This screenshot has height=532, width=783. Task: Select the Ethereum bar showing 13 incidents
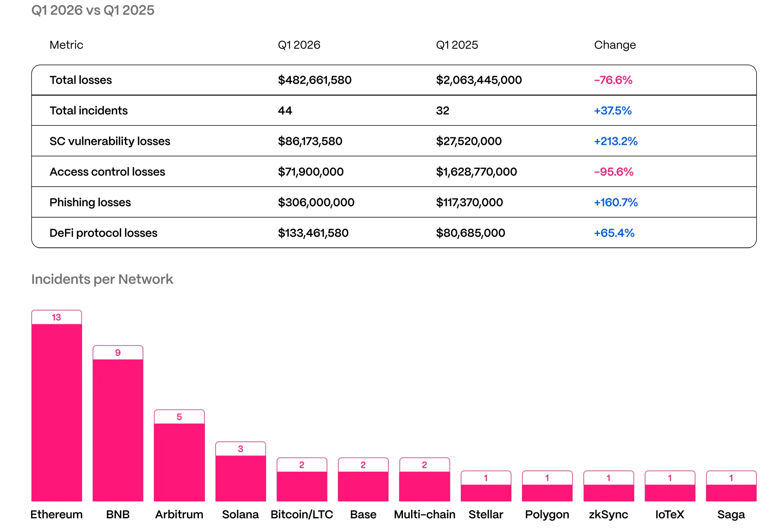57,408
